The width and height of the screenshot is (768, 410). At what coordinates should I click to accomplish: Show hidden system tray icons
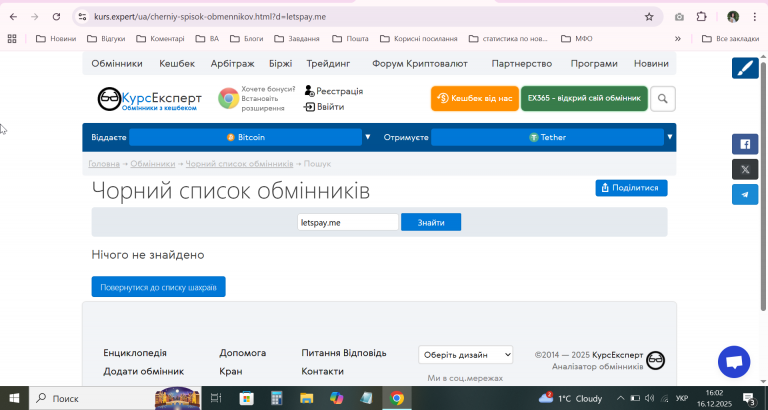[620, 398]
